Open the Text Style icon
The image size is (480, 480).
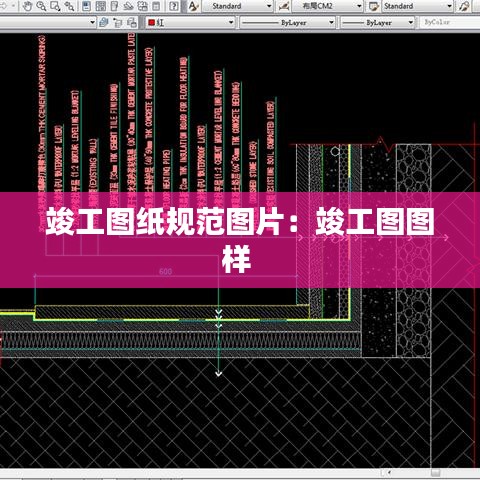click(x=193, y=6)
